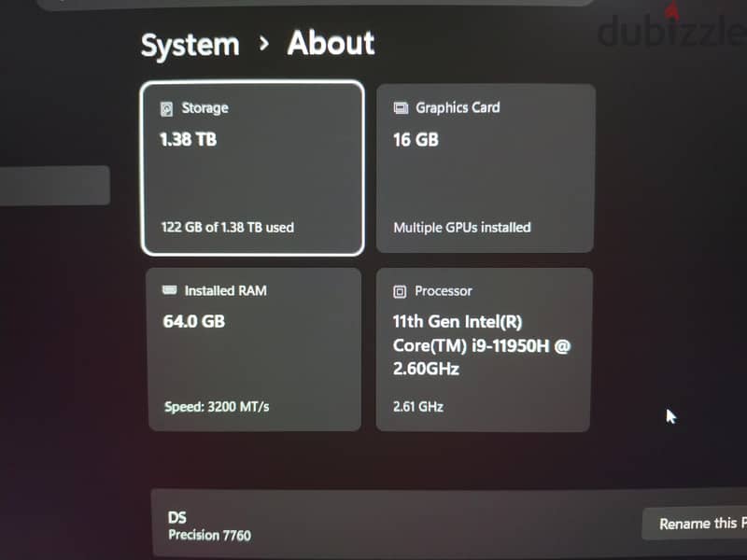
Task: Click the 'Multiple GPUs installed' label
Action: coord(461,228)
